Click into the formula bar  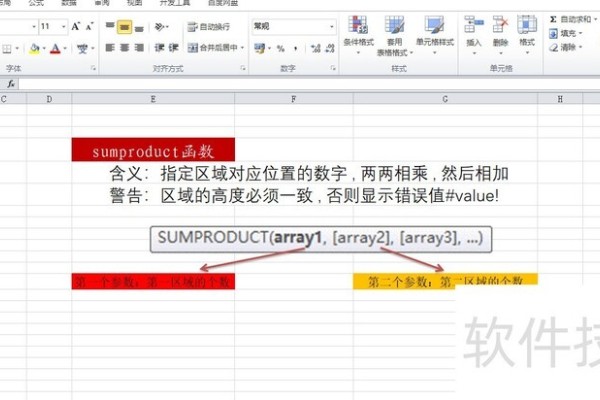click(x=309, y=83)
